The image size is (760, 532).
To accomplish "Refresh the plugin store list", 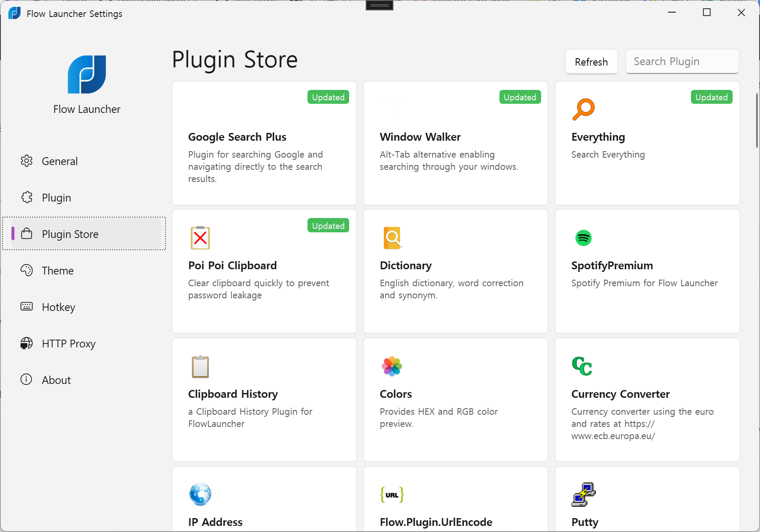I will tap(591, 62).
